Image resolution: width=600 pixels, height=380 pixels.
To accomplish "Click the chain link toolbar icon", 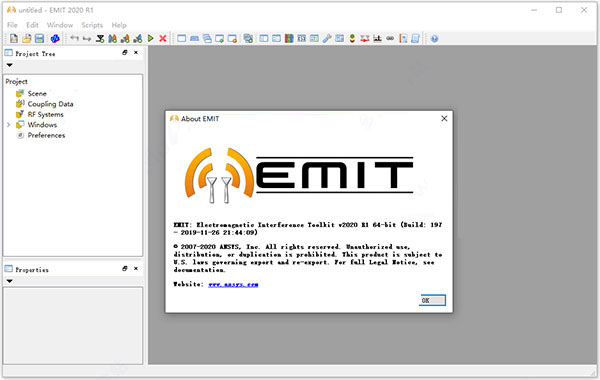I will [390, 38].
